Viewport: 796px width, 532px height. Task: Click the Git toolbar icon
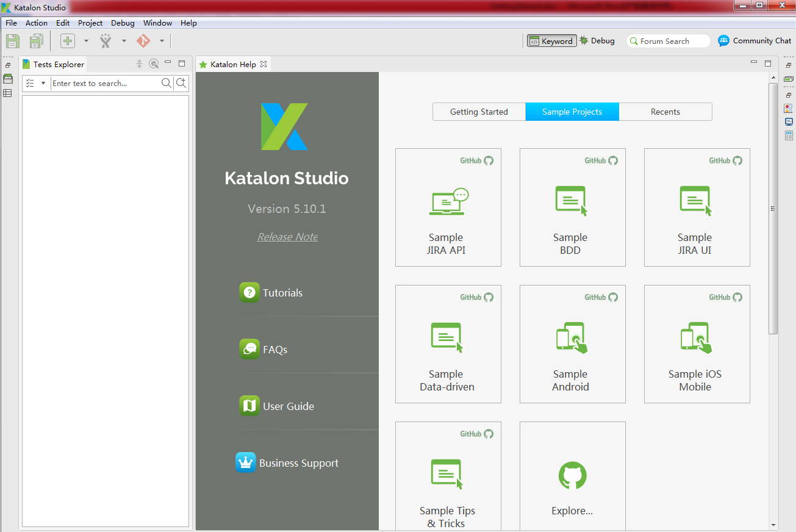pos(143,41)
